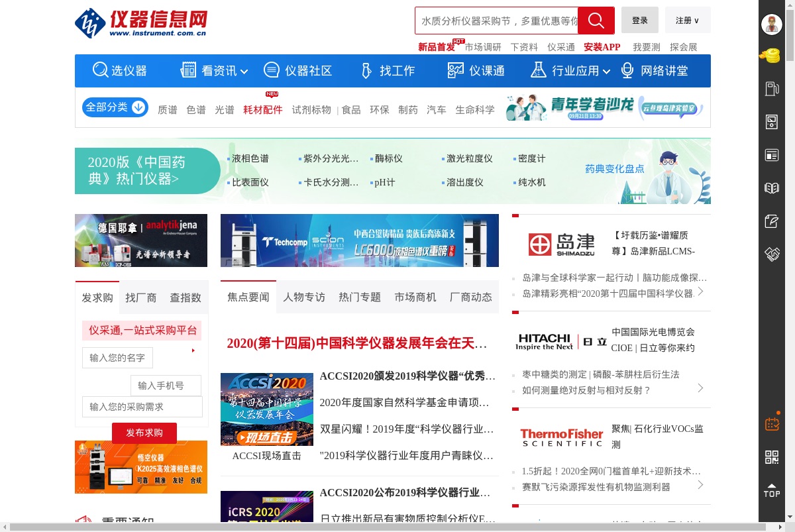The width and height of the screenshot is (795, 532).
Task: Click the red magnifier search button
Action: (596, 21)
